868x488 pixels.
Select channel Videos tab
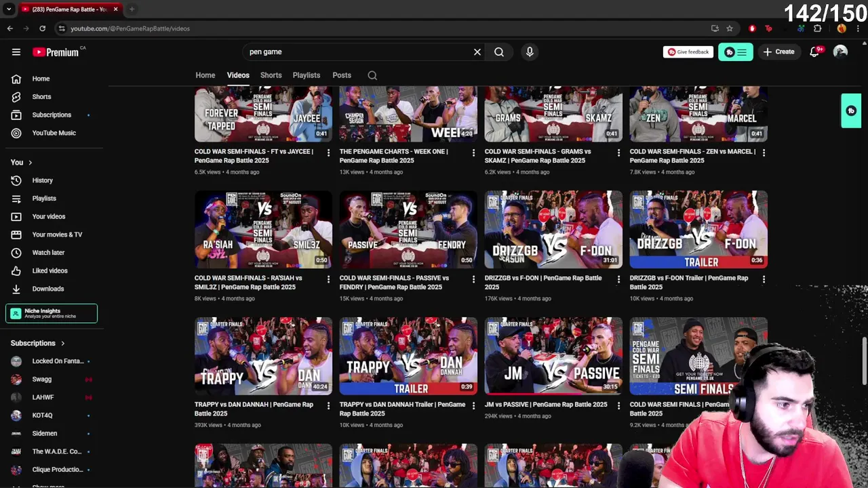(238, 75)
